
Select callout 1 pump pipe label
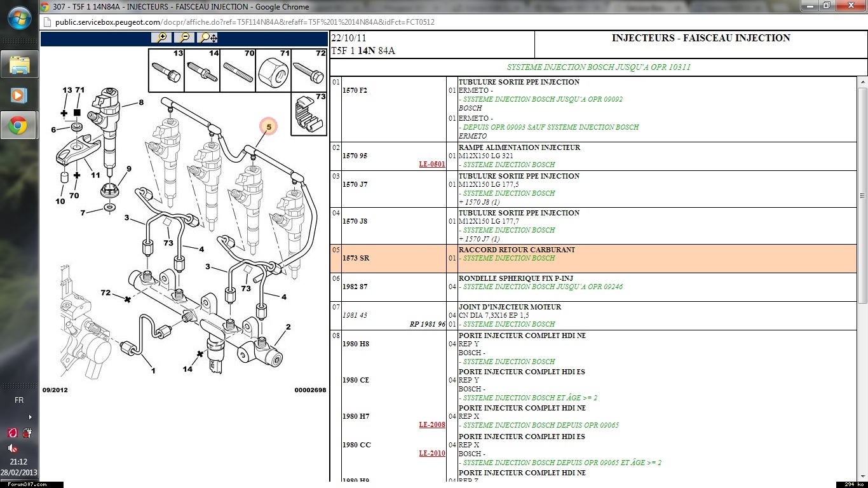[153, 370]
